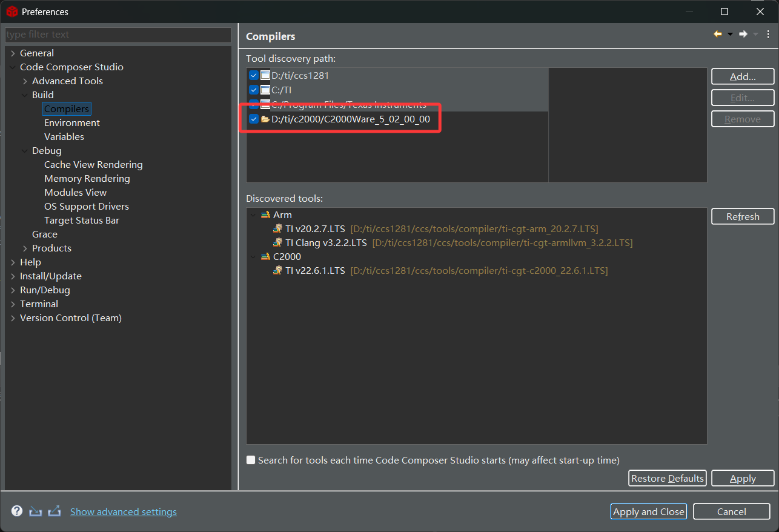Click the Refresh button
Screen dimensions: 779x532
[x=743, y=216]
